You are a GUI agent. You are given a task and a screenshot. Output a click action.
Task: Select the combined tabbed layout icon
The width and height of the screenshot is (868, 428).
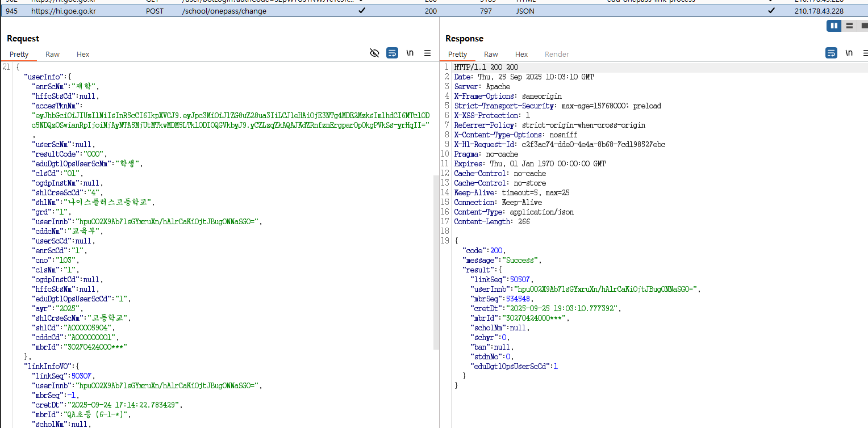(x=863, y=26)
